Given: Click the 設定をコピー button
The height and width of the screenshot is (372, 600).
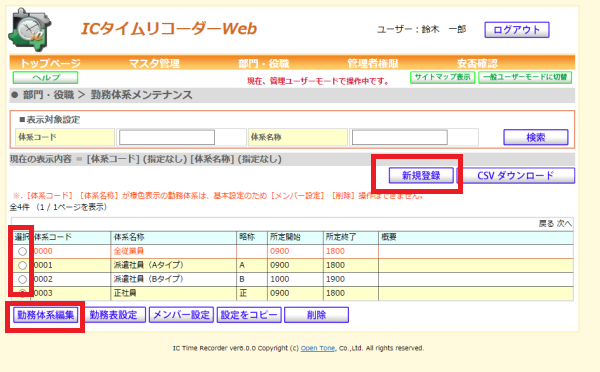Looking at the screenshot, I should 249,315.
